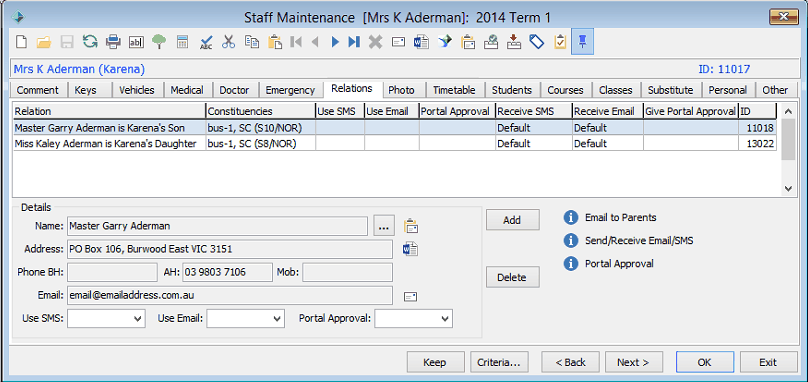Image resolution: width=808 pixels, height=382 pixels.
Task: Open the Criteria... dialog button
Action: (499, 362)
